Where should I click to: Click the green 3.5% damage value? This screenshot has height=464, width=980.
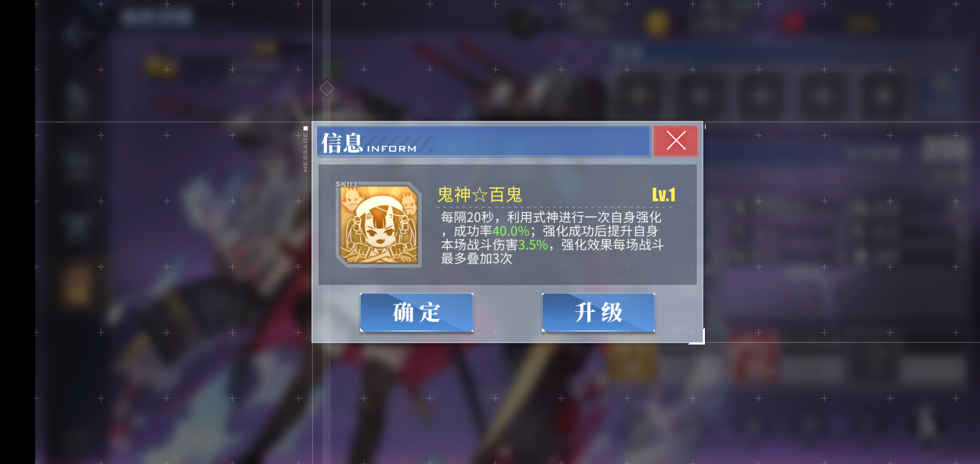click(533, 245)
